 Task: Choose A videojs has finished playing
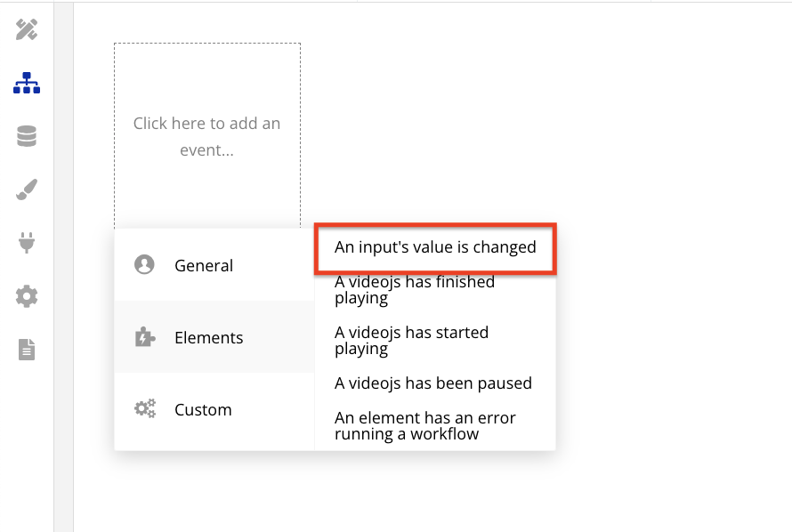(x=414, y=290)
